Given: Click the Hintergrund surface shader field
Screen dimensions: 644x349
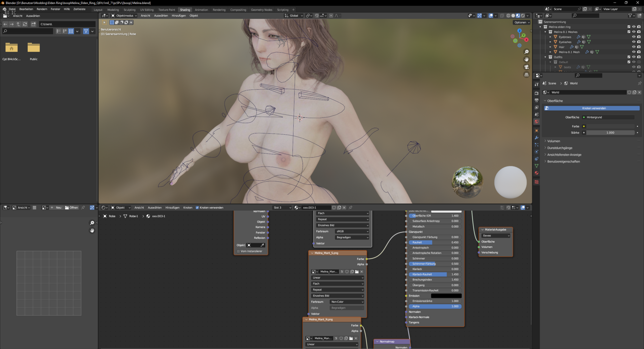Looking at the screenshot, I should [608, 117].
